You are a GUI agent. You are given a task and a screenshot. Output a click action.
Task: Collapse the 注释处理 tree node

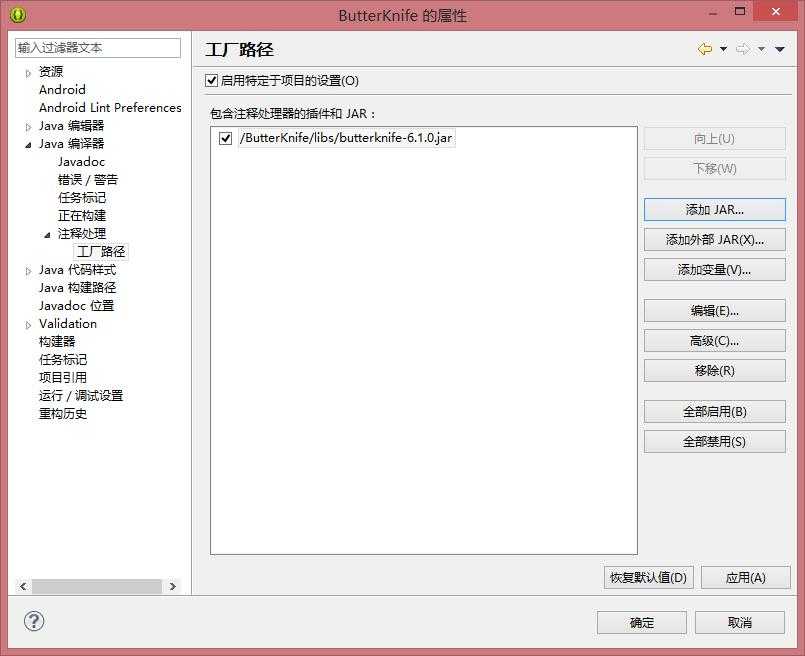(x=47, y=235)
